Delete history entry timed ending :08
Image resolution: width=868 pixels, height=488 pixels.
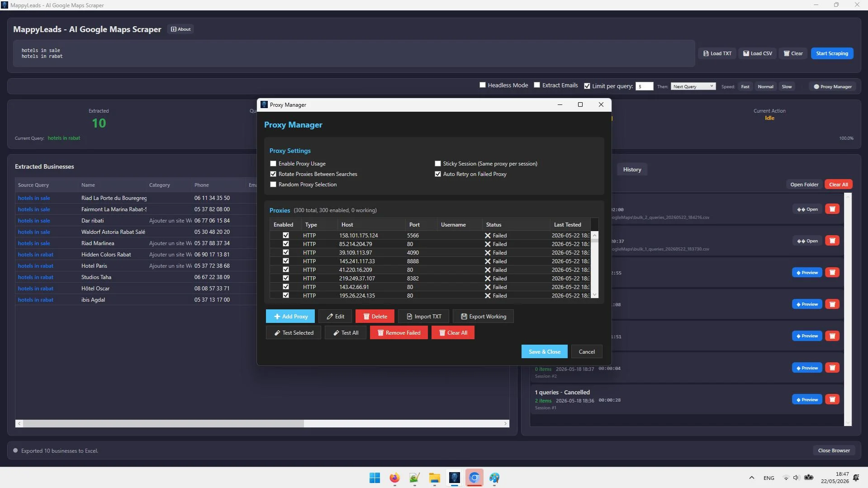point(832,304)
